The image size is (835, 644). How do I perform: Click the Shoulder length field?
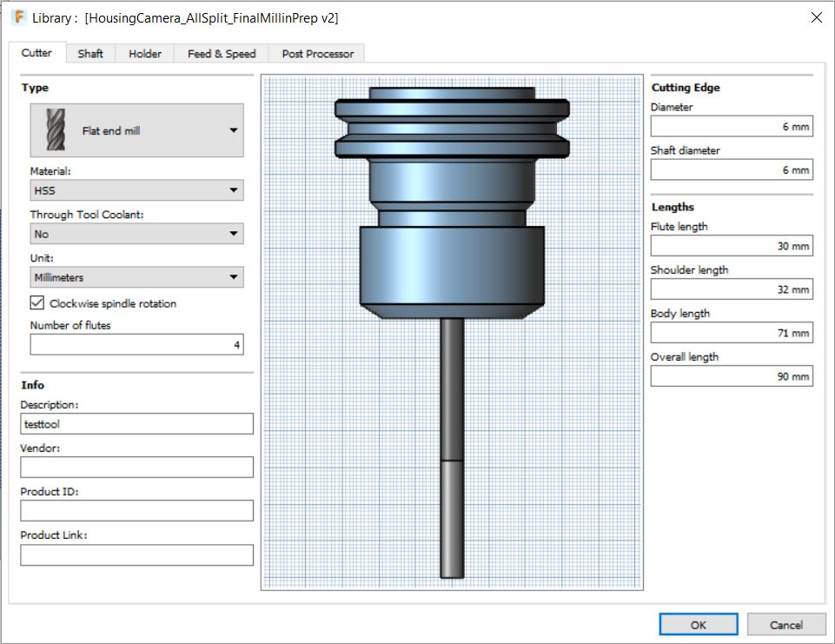click(x=732, y=289)
